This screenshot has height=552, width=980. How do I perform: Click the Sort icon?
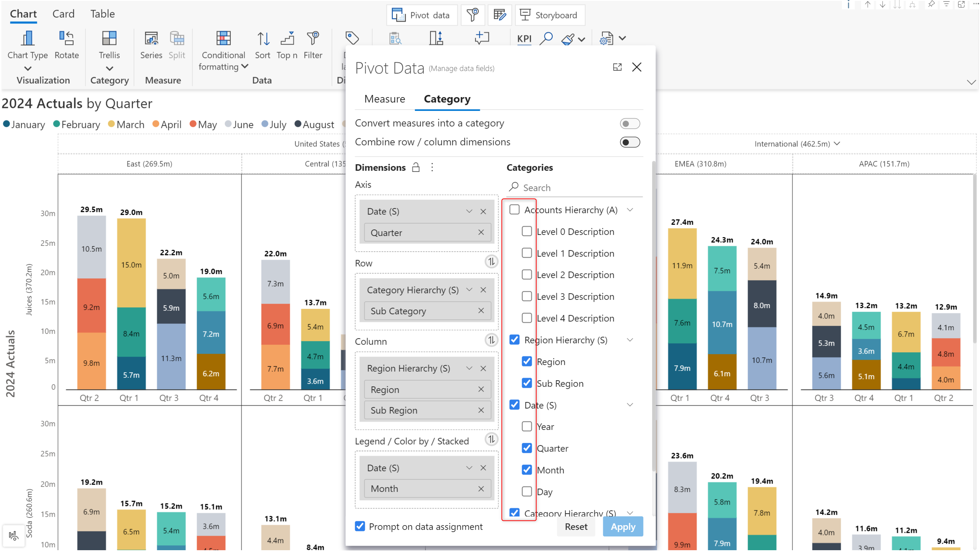(263, 38)
